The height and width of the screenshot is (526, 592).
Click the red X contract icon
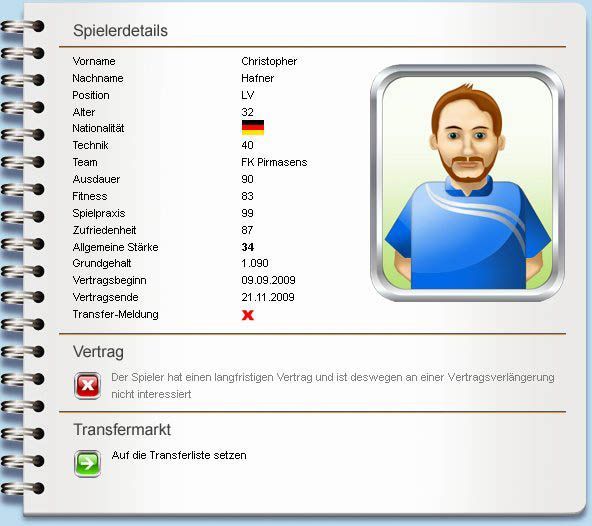click(x=87, y=386)
